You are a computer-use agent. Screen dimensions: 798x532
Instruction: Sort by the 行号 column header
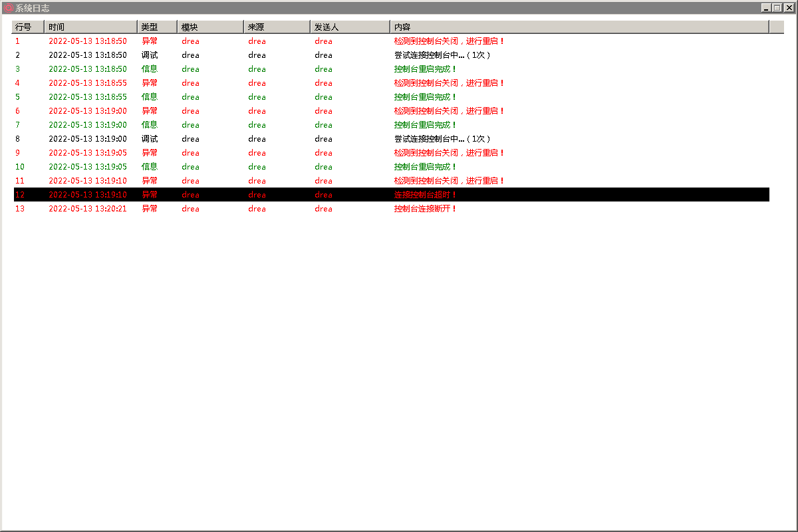(27, 27)
